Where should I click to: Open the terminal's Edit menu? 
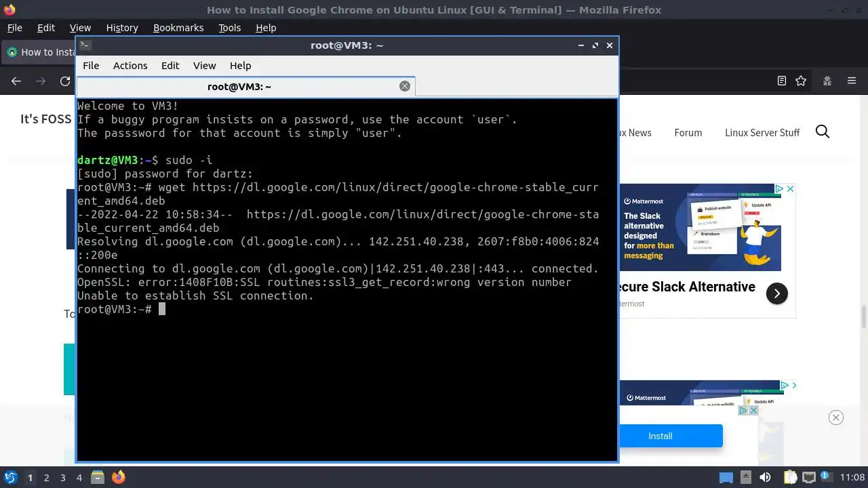click(x=170, y=66)
